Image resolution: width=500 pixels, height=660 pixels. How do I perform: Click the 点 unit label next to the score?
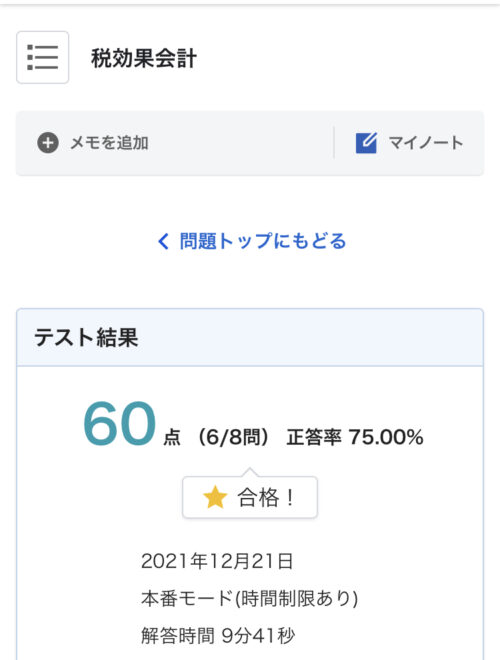[172, 438]
